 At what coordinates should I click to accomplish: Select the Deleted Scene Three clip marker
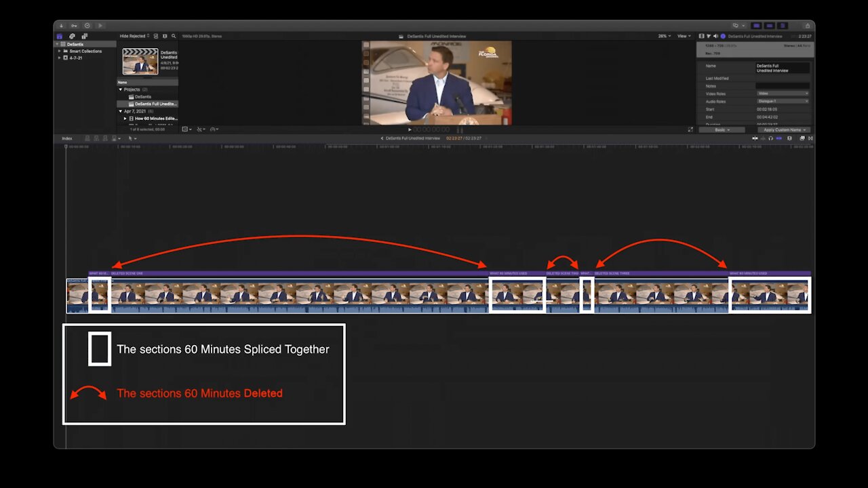pyautogui.click(x=661, y=273)
